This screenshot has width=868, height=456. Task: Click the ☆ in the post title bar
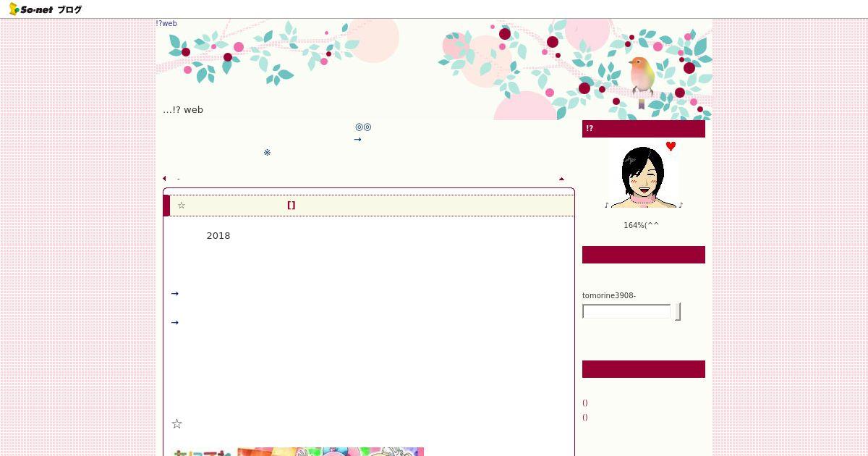pyautogui.click(x=182, y=206)
